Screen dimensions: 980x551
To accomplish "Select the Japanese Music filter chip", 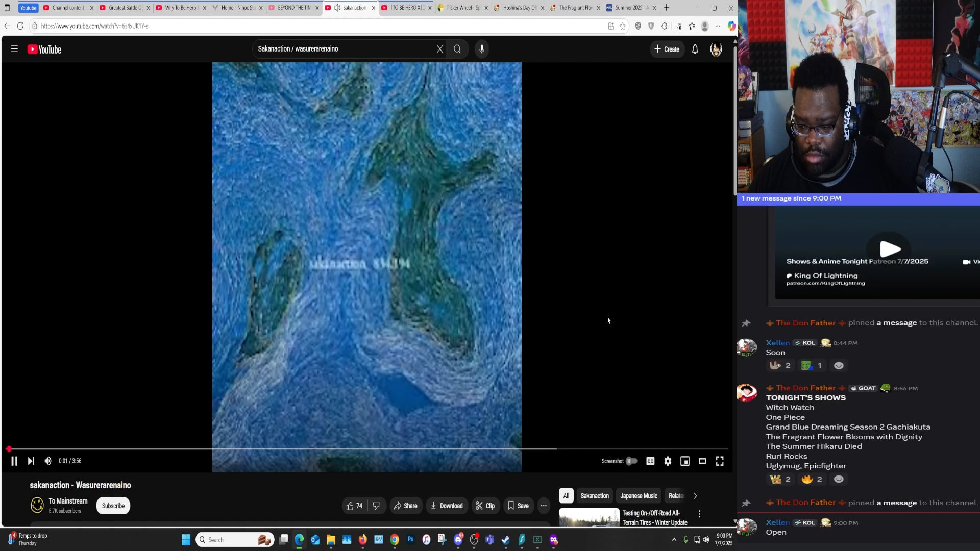I will click(639, 496).
